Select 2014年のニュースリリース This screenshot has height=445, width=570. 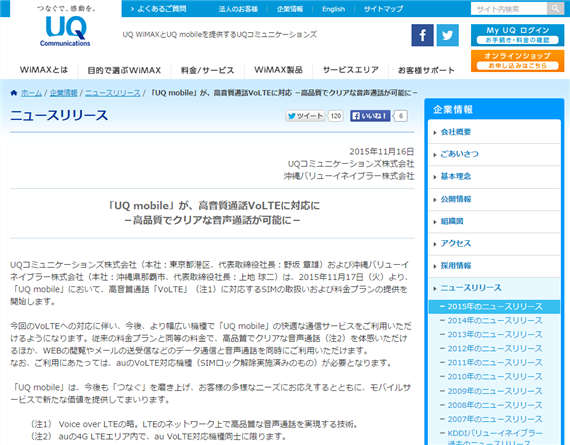494,321
